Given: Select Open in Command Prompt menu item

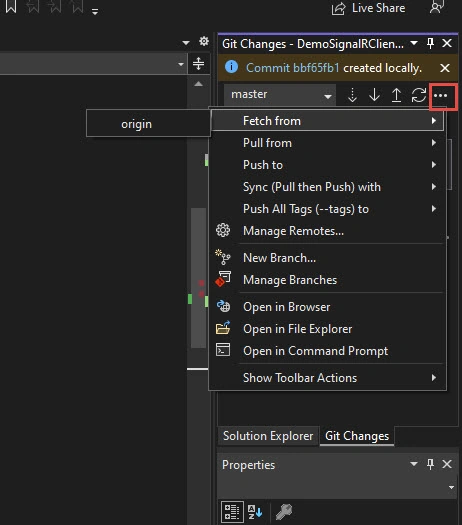Looking at the screenshot, I should coord(327,351).
